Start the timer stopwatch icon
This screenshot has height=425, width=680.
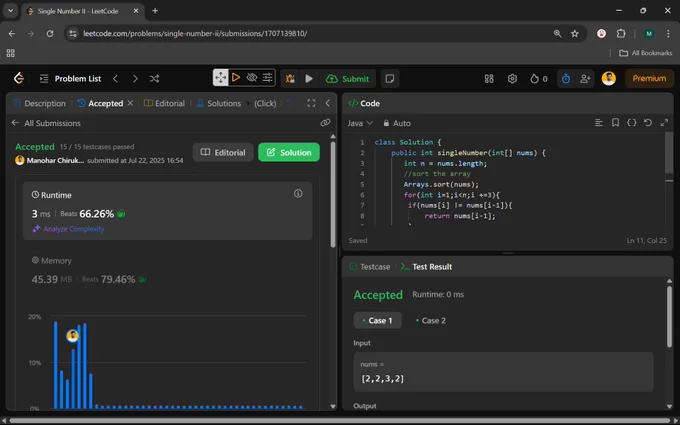[566, 78]
